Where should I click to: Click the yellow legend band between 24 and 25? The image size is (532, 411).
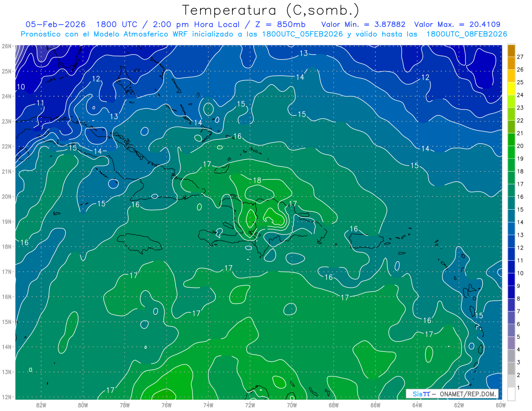(511, 89)
